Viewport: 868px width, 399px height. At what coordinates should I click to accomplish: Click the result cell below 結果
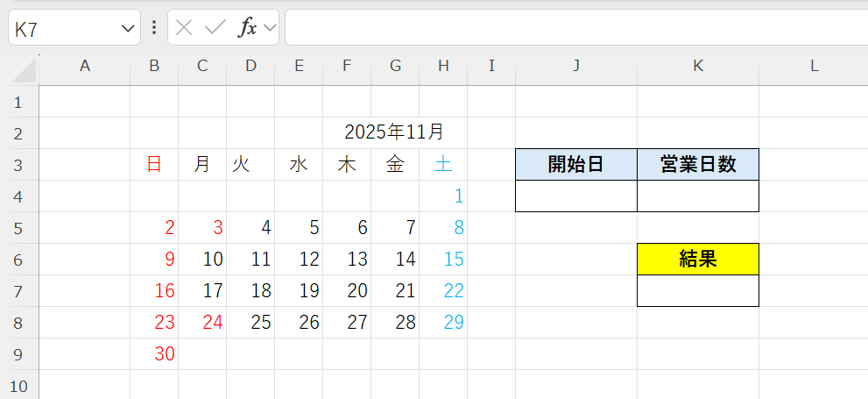[698, 291]
